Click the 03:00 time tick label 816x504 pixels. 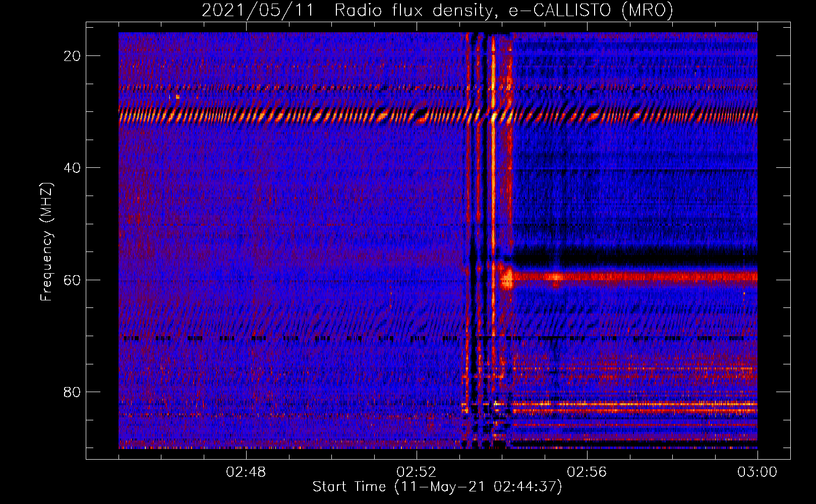tap(757, 472)
